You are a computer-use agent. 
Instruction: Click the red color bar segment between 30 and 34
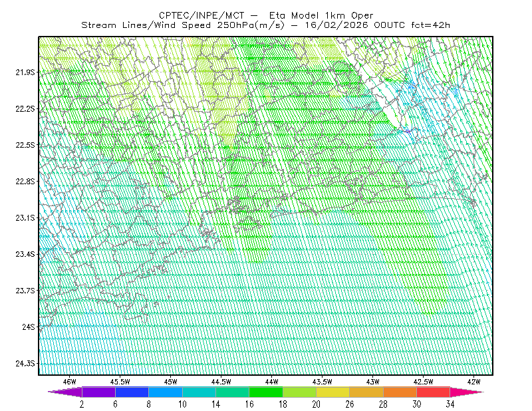click(x=434, y=392)
